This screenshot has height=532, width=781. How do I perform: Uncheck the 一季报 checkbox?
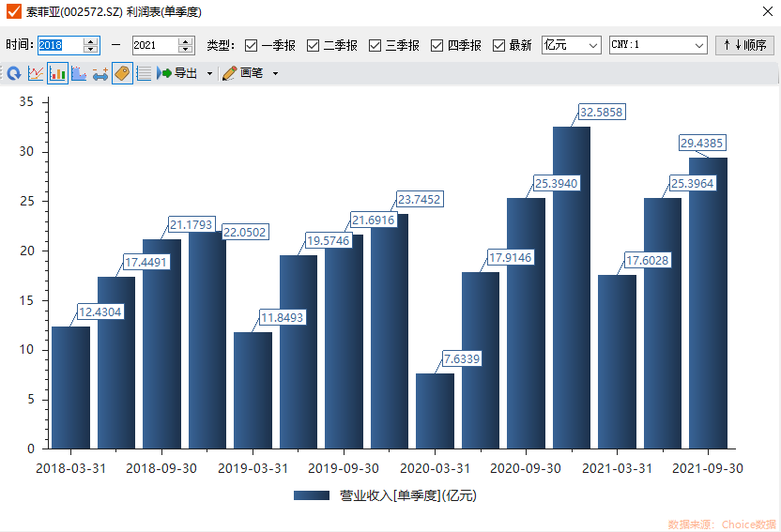[251, 46]
